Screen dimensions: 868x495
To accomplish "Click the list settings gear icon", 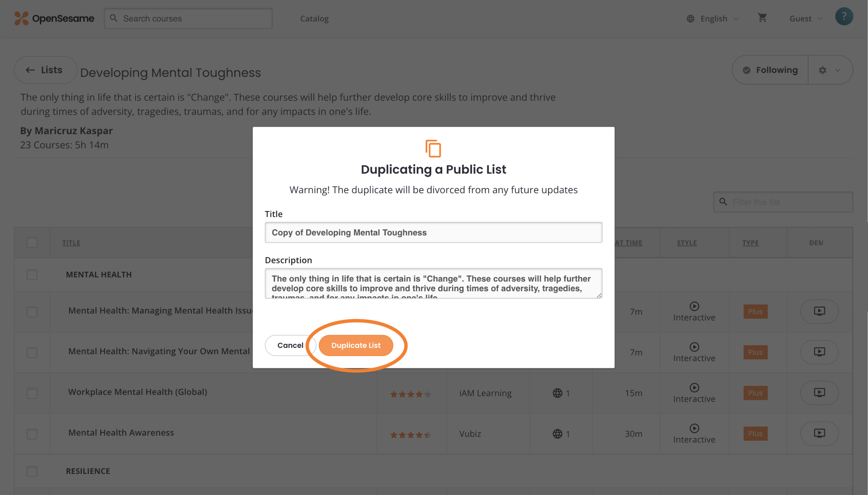I will tap(822, 70).
